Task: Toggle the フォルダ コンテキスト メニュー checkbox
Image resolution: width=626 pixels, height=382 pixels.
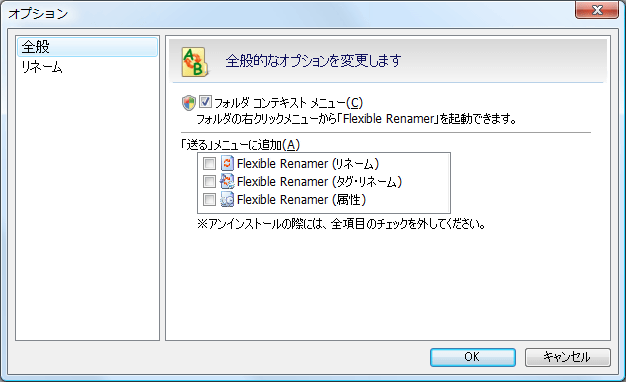Action: point(205,102)
